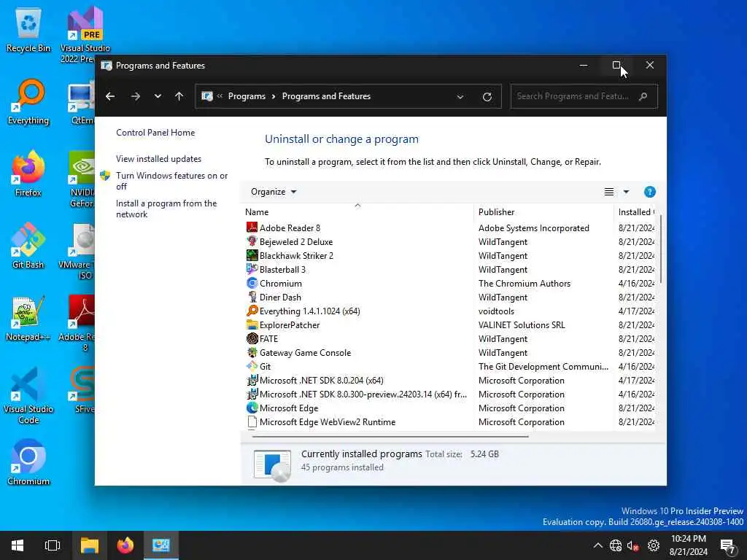Go back with the back arrow
Screen dimensions: 747x560
tap(110, 97)
